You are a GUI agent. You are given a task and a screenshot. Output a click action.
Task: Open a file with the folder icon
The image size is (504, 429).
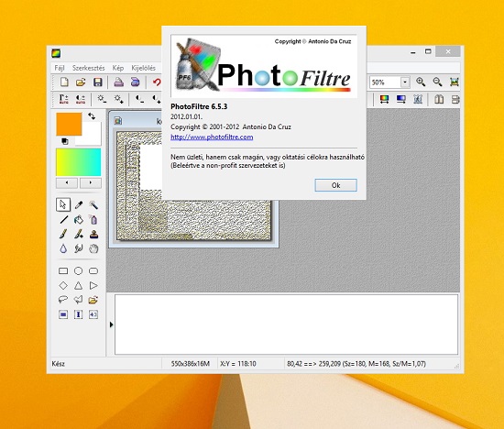(x=81, y=82)
